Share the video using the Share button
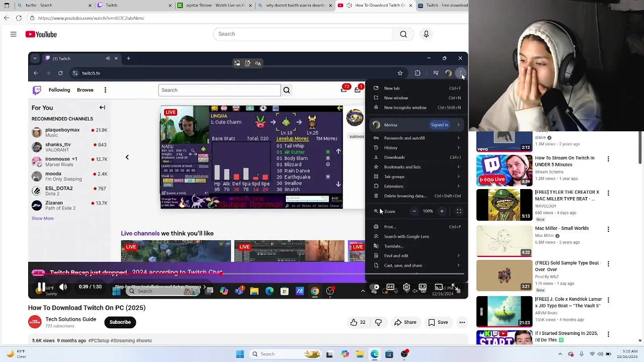The height and width of the screenshot is (362, 644). point(405,322)
